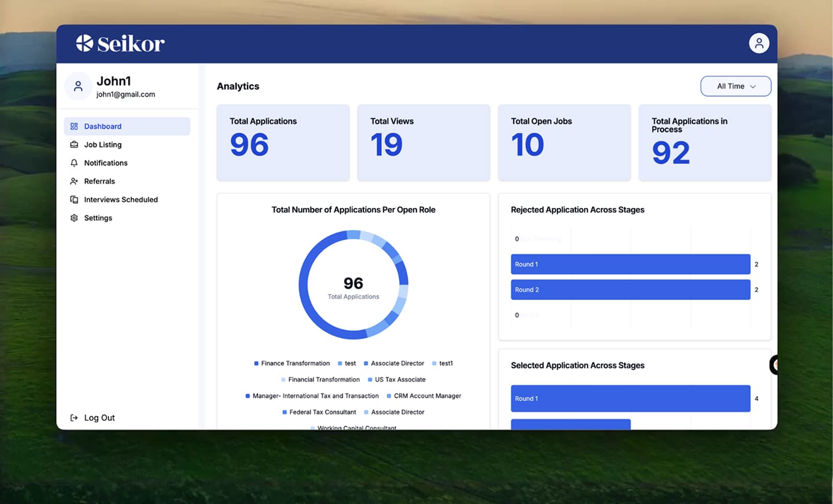833x504 pixels.
Task: Click the Seikor logo icon
Action: (x=84, y=43)
